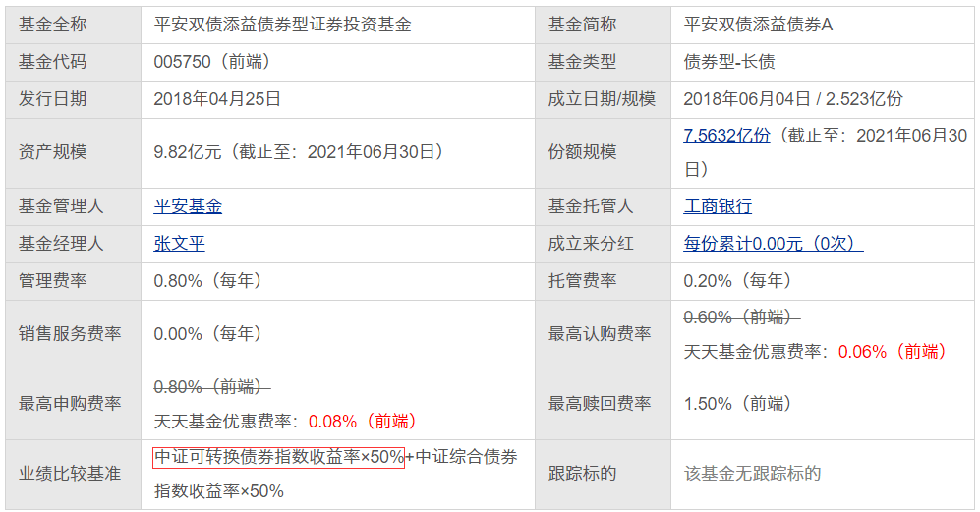Viewport: 980px width, 512px height.
Task: Select the 基金简称 label cell
Action: 604,25
